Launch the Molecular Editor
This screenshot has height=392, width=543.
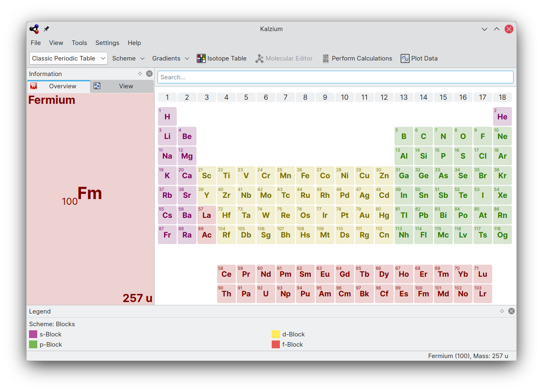pyautogui.click(x=284, y=58)
